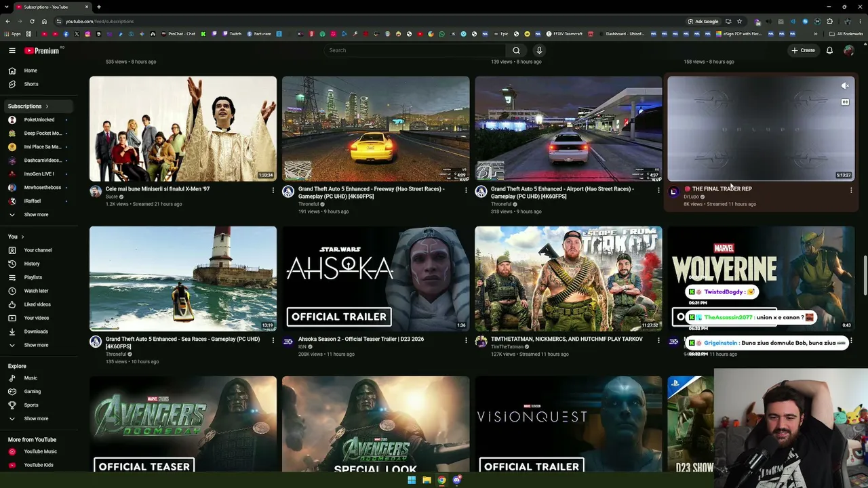Open Liked videos list

point(37,304)
